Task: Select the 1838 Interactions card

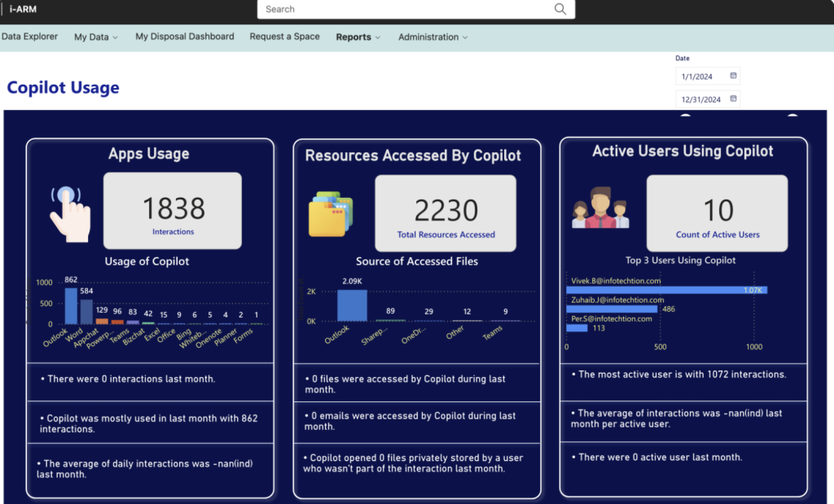Action: pos(173,211)
